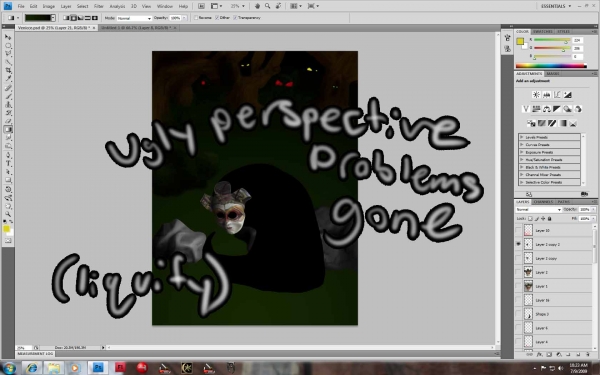The height and width of the screenshot is (375, 600).
Task: Add layer style with the fx icon
Action: coord(540,355)
